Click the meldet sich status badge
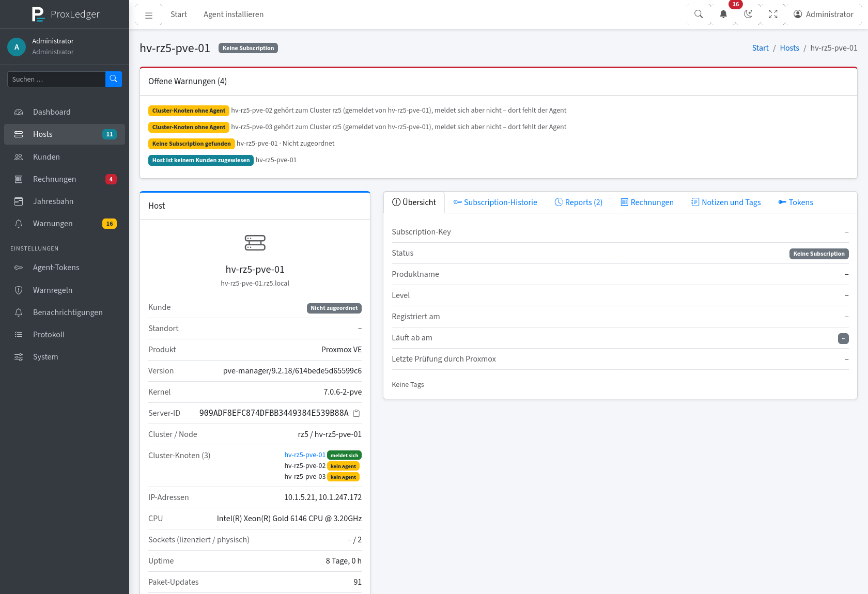The image size is (868, 594). [x=345, y=456]
